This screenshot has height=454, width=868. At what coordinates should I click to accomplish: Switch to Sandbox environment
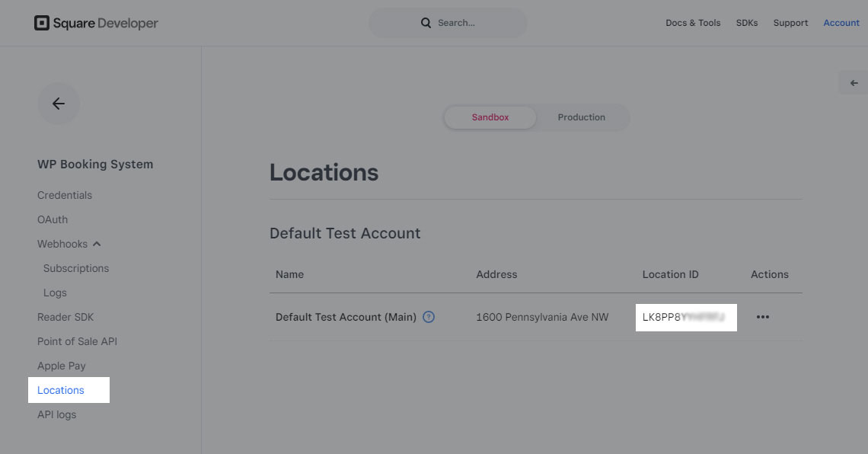coord(490,117)
